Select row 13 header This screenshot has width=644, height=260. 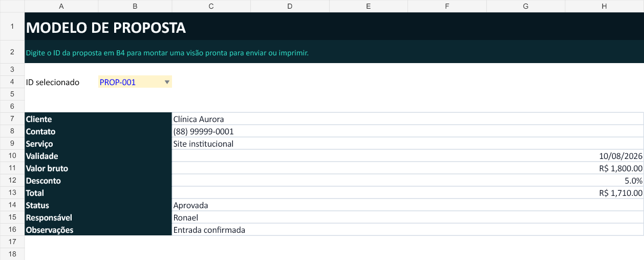12,193
